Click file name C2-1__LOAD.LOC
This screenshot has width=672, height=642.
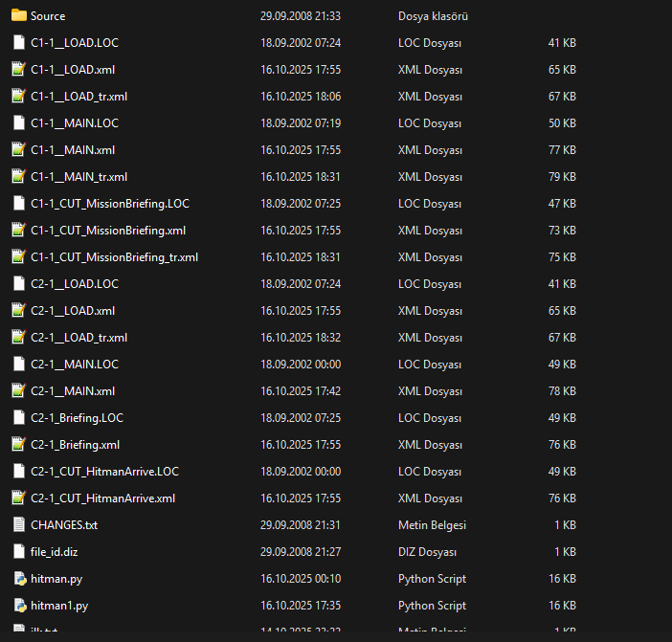coord(75,284)
